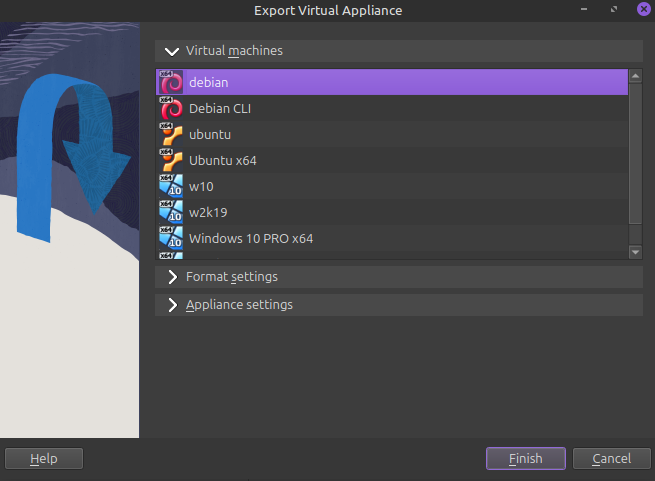Click the scroll up arrow of VM list

point(635,76)
